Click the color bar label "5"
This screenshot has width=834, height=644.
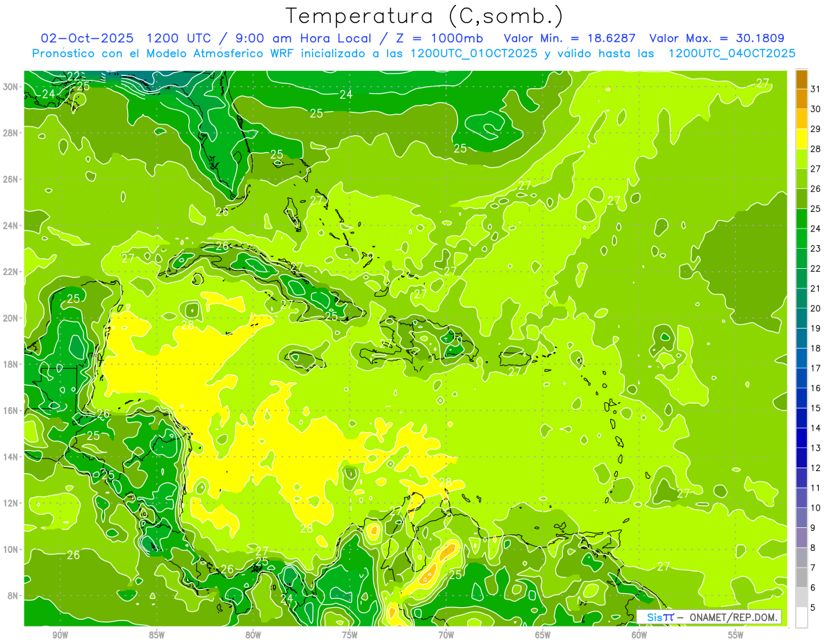point(813,608)
